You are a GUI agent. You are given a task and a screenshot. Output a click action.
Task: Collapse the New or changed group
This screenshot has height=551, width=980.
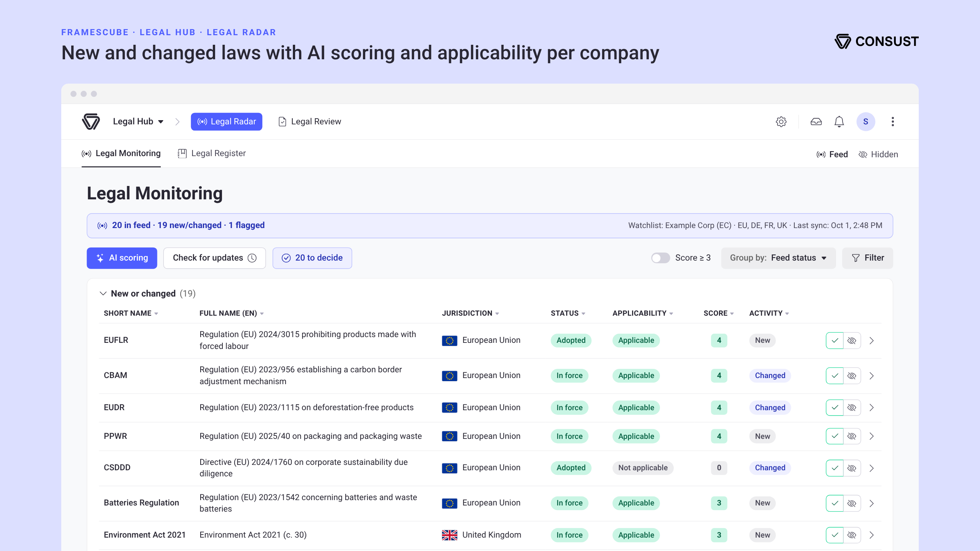tap(103, 293)
